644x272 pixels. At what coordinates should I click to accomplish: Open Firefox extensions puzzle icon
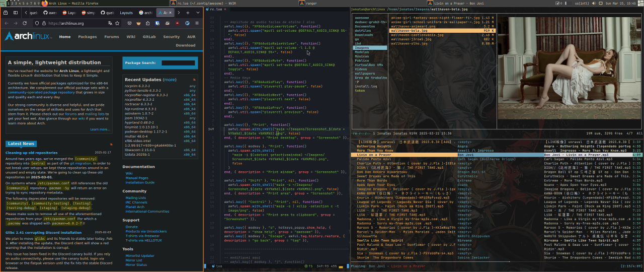point(147,23)
